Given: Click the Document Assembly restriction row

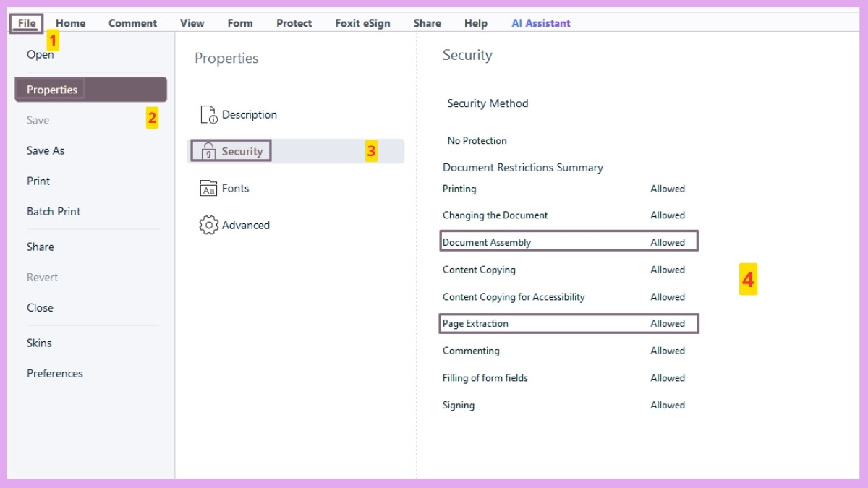Looking at the screenshot, I should (x=569, y=242).
